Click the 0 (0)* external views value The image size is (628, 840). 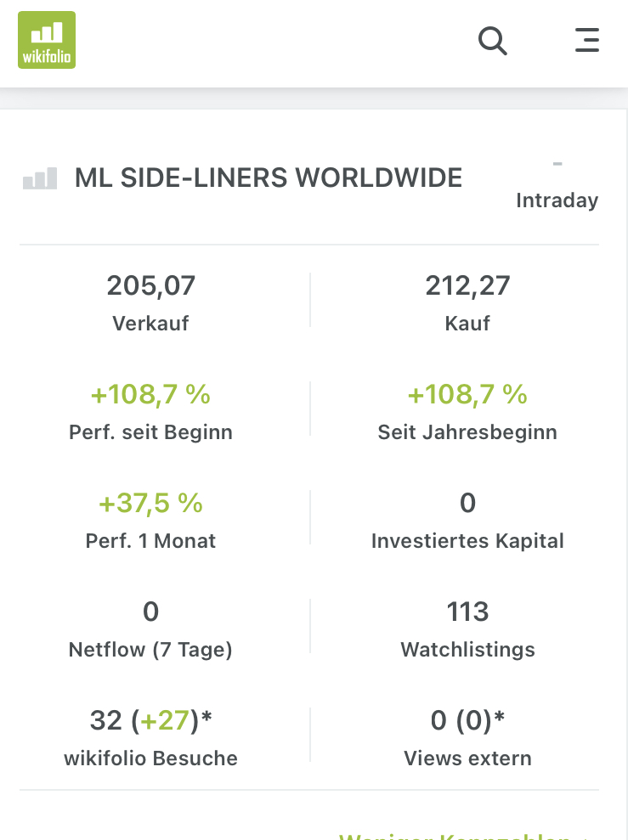tap(467, 721)
